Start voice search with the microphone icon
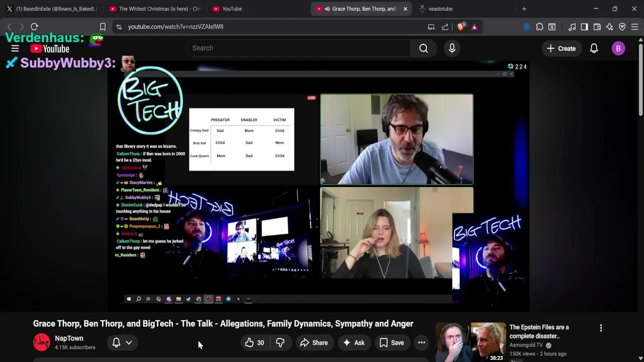Image resolution: width=644 pixels, height=362 pixels. pos(452,48)
